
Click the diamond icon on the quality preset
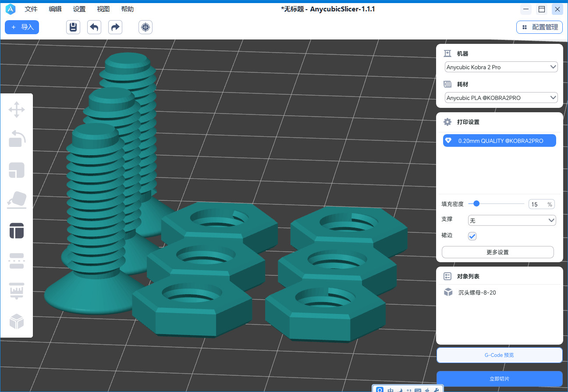click(448, 140)
